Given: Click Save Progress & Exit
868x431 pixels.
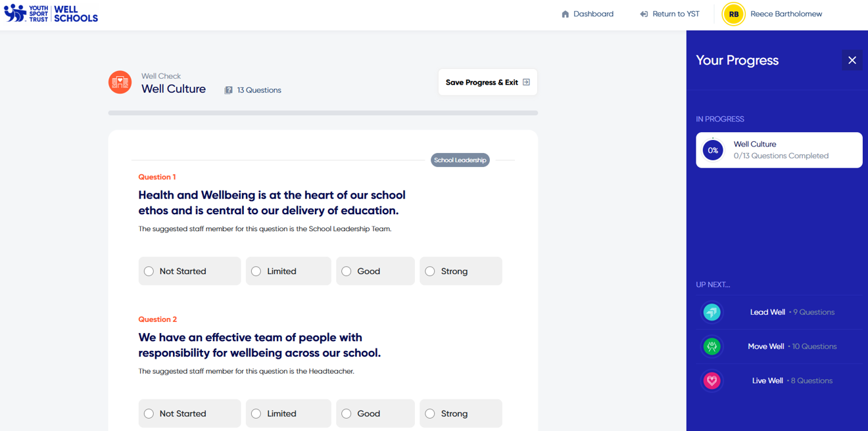Looking at the screenshot, I should click(x=487, y=81).
